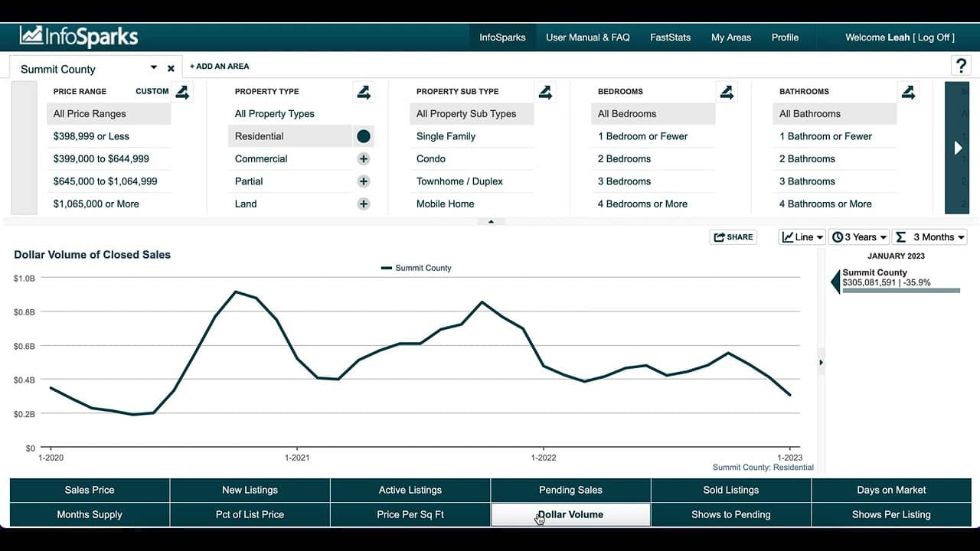
Task: Open the 3 Months rolling dropdown
Action: (930, 237)
